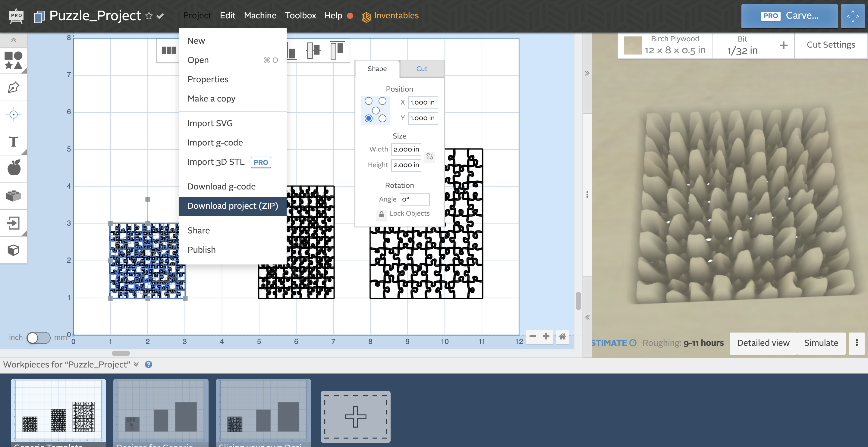868x447 pixels.
Task: Select center position anchor radio
Action: pyautogui.click(x=375, y=110)
